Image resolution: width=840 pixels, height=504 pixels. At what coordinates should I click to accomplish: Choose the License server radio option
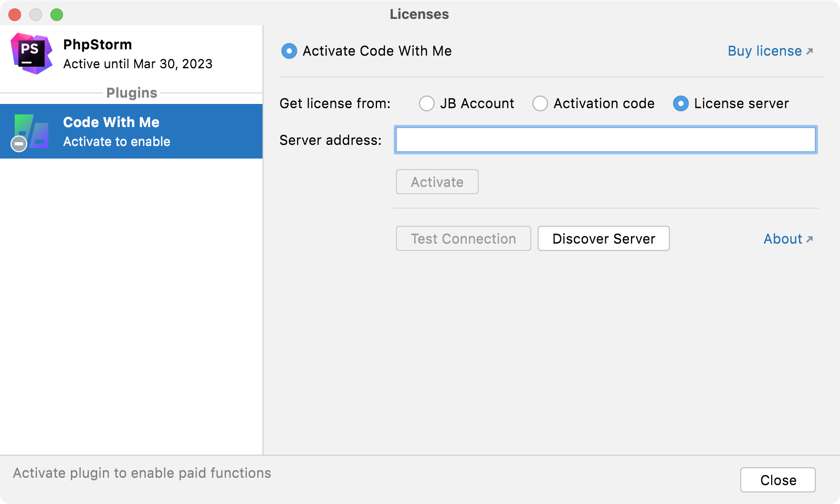click(681, 103)
